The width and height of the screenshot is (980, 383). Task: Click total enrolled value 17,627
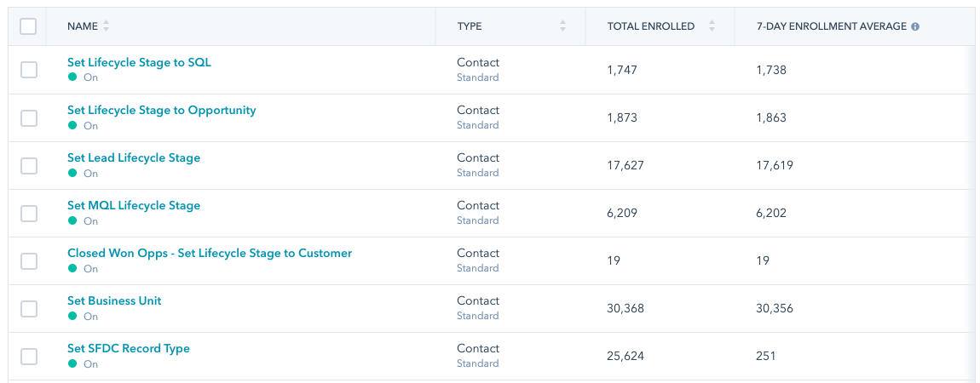625,165
